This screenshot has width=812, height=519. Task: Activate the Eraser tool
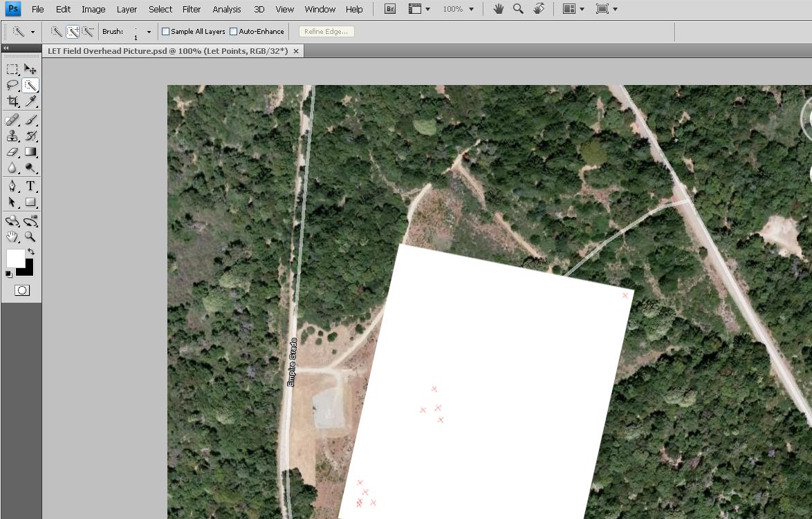point(12,152)
